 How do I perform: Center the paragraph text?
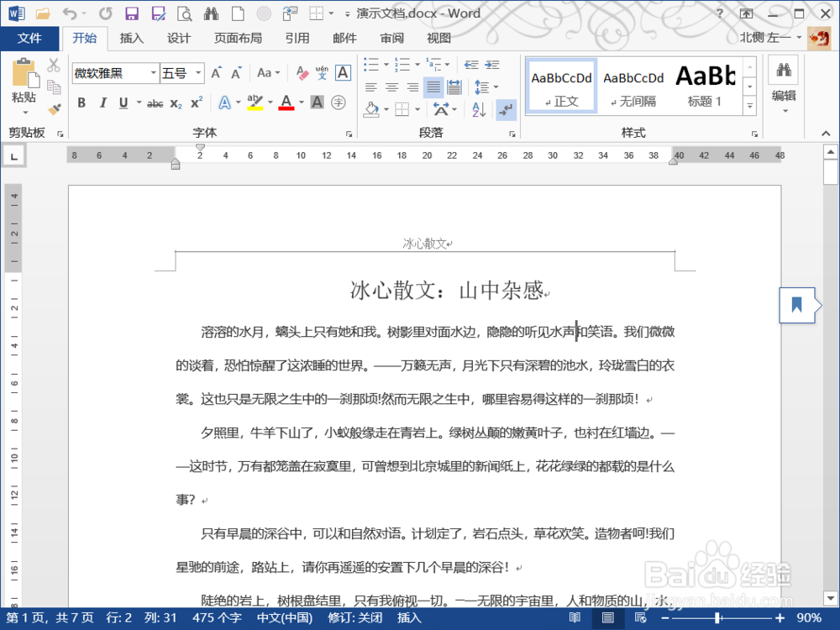[392, 87]
